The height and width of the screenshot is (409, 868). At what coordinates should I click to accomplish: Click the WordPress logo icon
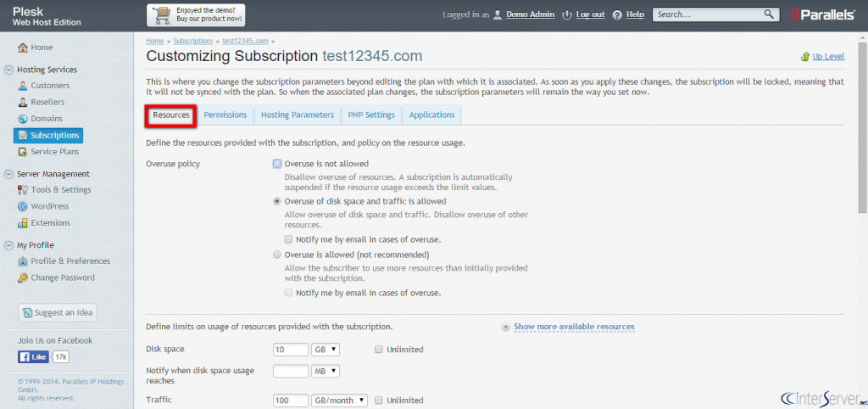[x=23, y=207]
